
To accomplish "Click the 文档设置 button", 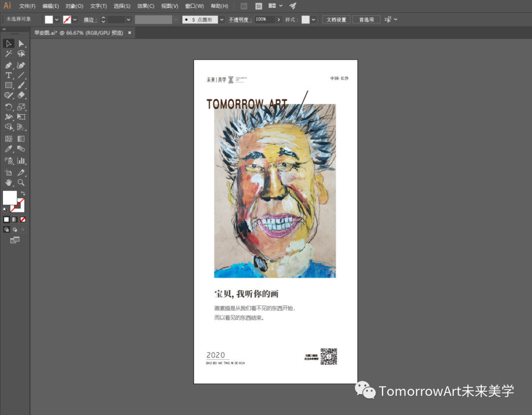I will coord(336,20).
